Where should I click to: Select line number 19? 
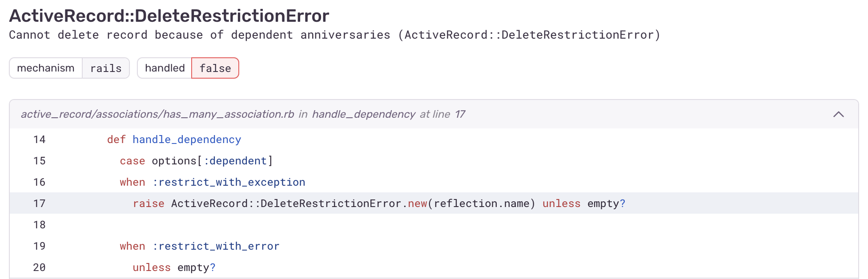point(40,246)
